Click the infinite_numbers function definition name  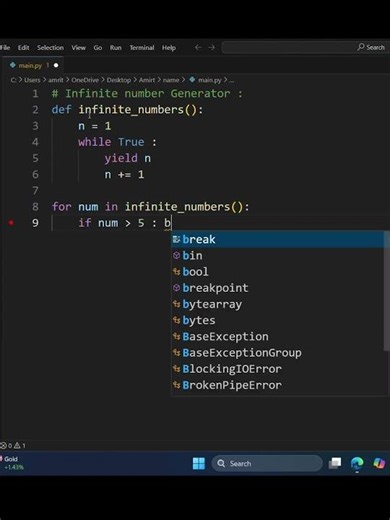pos(131,110)
